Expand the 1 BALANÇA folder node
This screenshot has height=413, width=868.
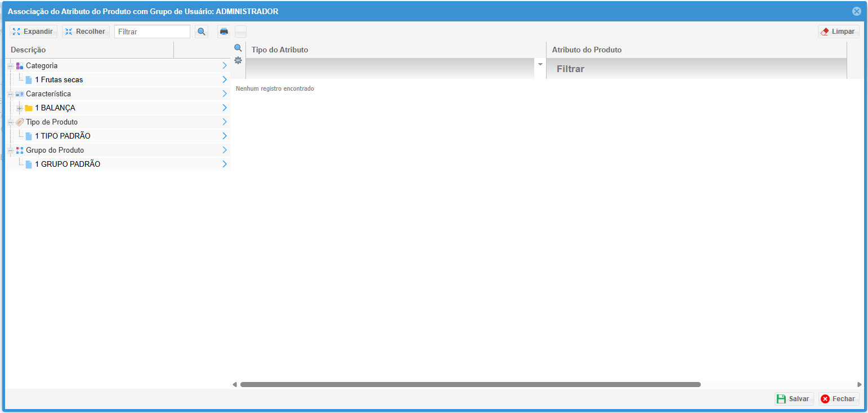20,108
